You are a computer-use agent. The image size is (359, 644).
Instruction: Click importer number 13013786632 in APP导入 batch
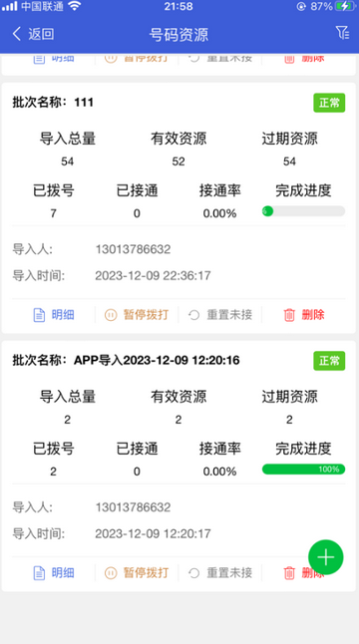(x=133, y=507)
